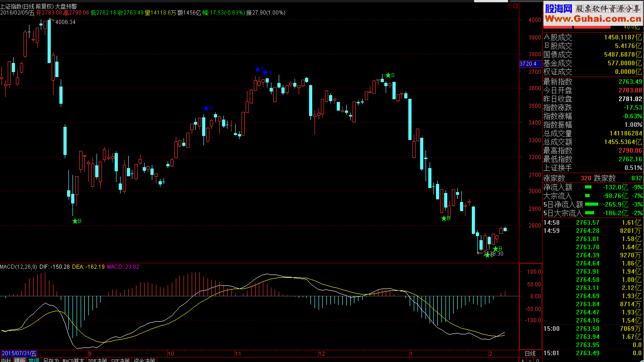Switch to the MACD基本 indicator tab

coord(73,360)
